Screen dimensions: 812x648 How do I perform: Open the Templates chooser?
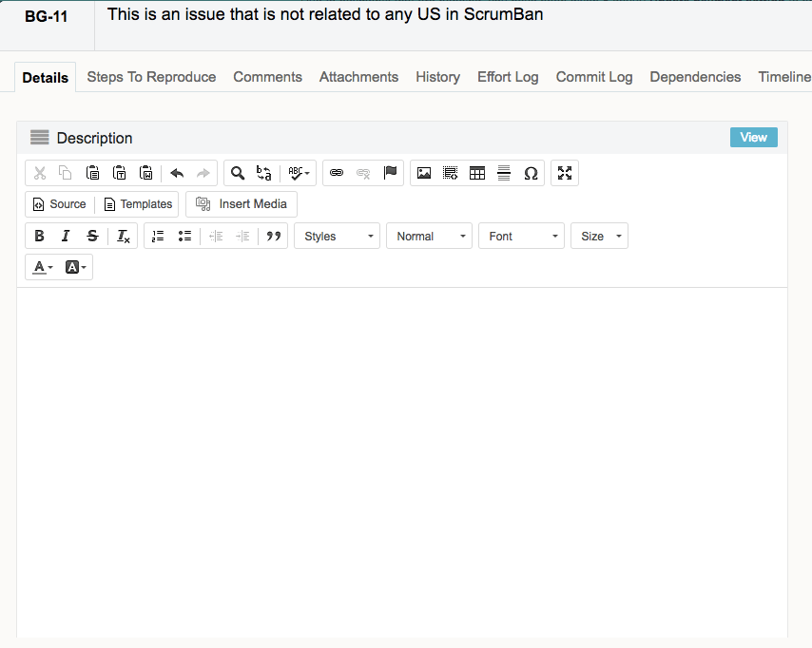point(138,204)
